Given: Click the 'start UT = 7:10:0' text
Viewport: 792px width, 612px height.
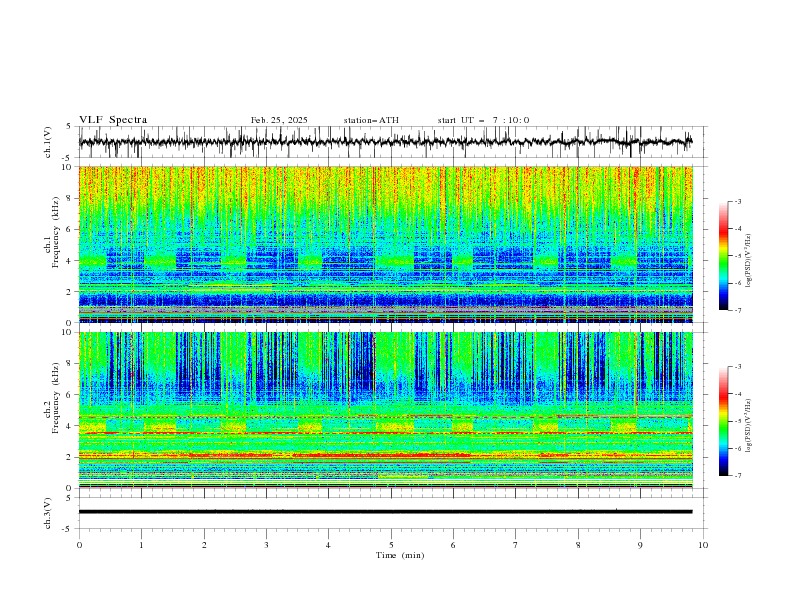Looking at the screenshot, I should 483,120.
